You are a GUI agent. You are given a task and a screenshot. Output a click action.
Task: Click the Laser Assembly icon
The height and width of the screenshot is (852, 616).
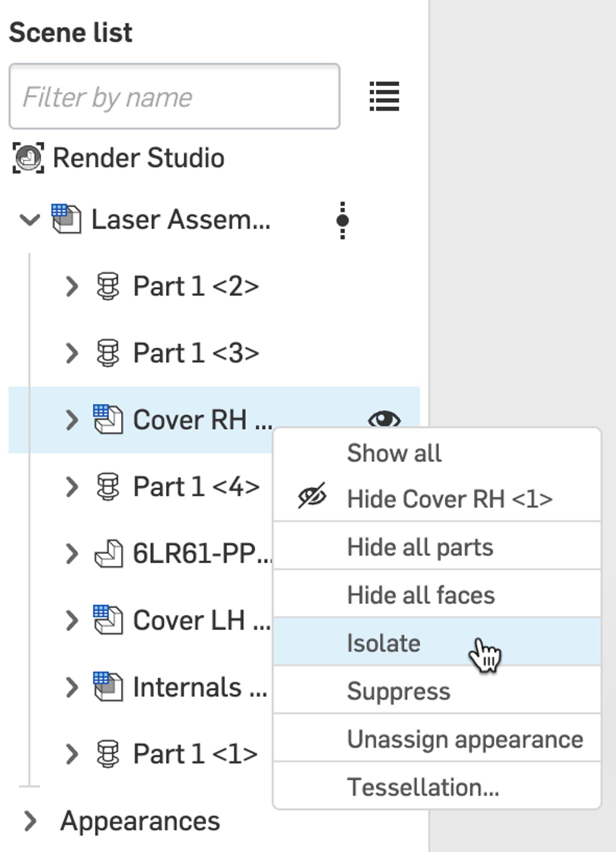(x=66, y=219)
